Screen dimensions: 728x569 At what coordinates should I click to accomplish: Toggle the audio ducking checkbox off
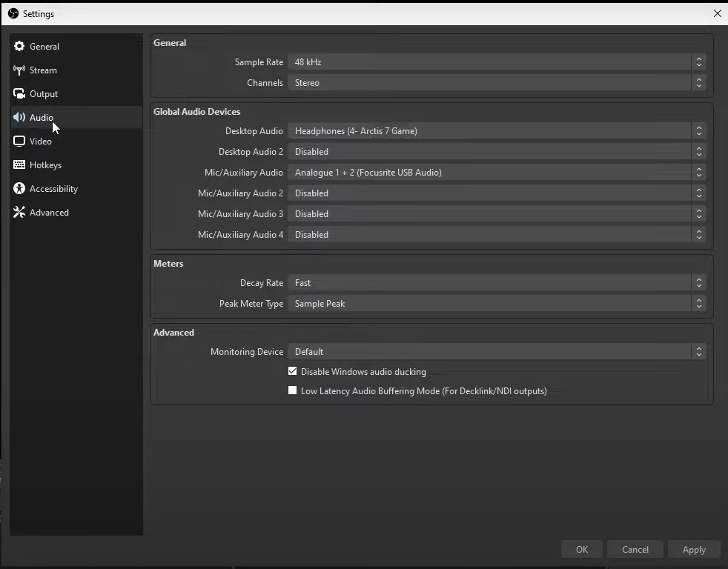[292, 370]
